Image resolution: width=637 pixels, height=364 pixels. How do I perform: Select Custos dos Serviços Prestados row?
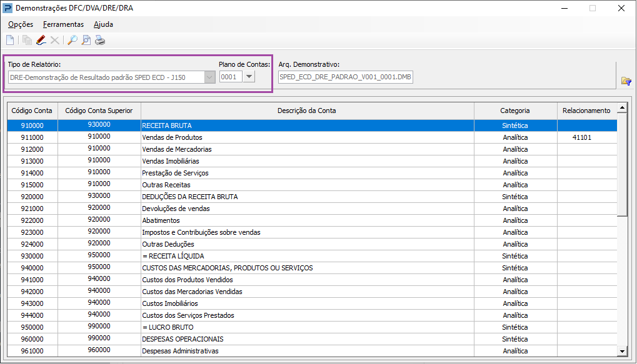tap(312, 315)
